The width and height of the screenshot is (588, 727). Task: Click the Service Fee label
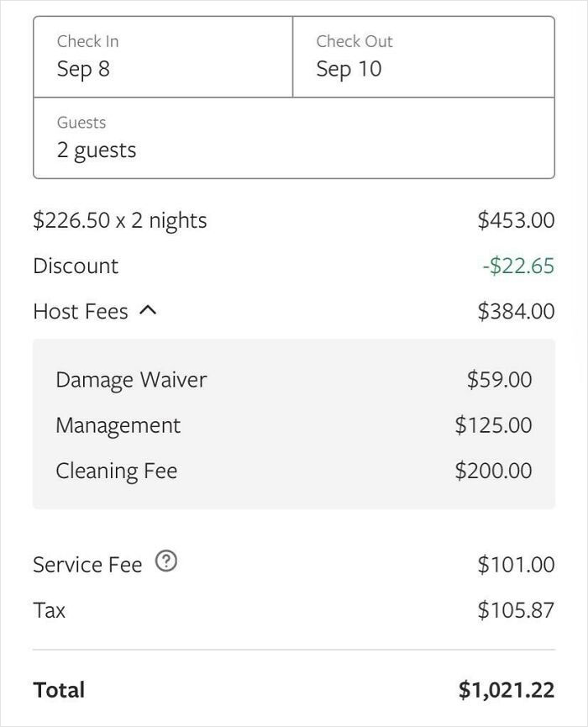pyautogui.click(x=87, y=565)
